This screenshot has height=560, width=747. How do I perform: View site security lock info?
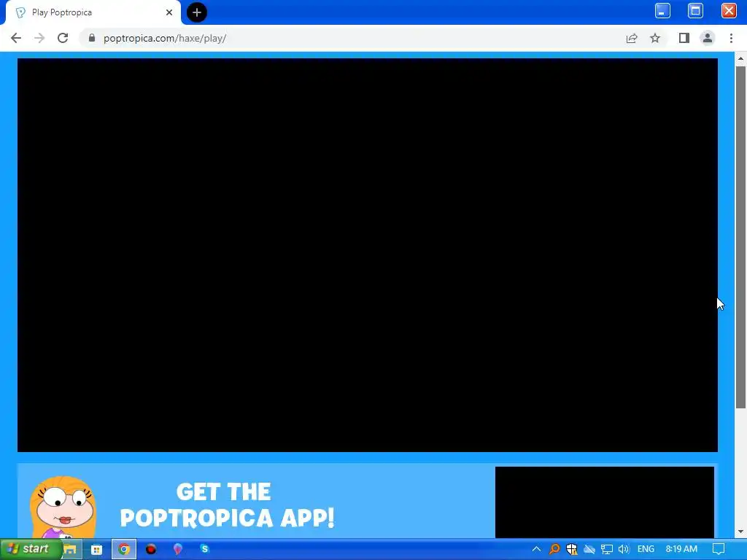point(92,38)
